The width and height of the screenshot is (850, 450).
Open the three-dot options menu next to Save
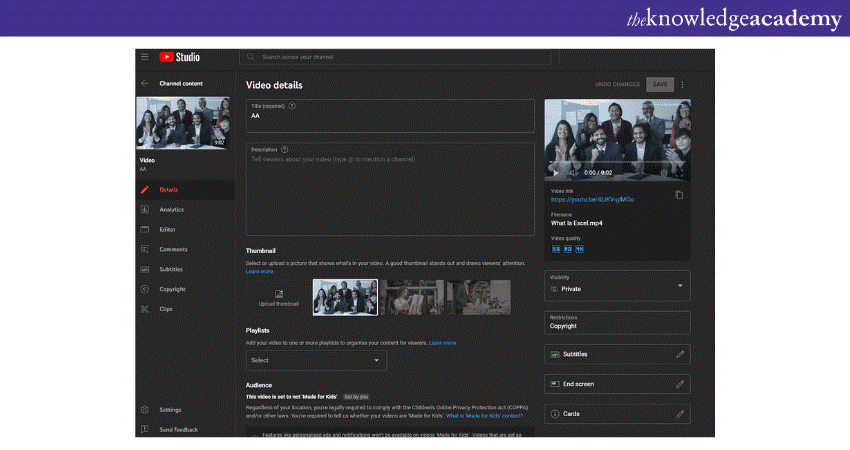(x=683, y=85)
